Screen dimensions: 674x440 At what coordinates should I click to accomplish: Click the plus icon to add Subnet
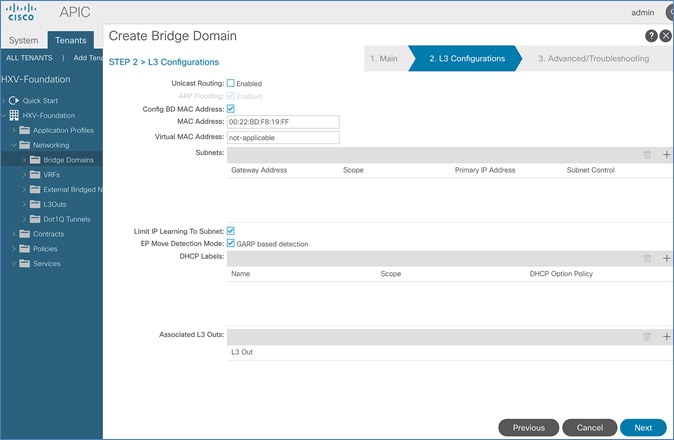(x=667, y=155)
